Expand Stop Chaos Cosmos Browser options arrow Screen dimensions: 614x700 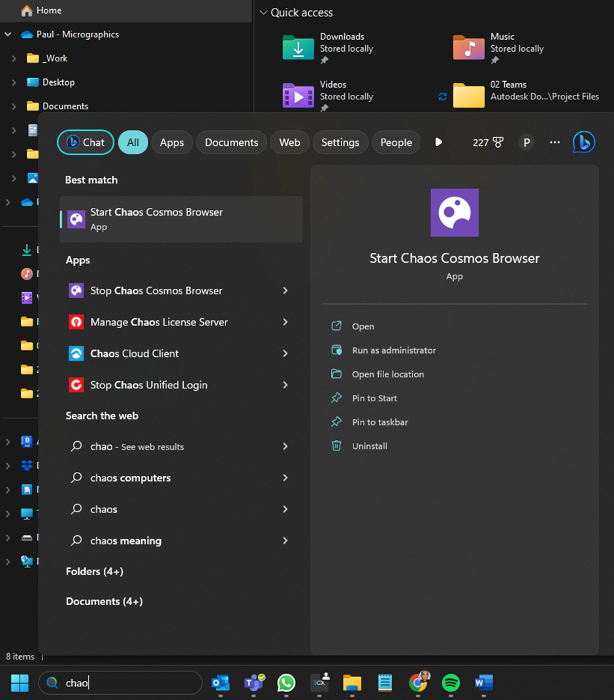[x=285, y=291]
